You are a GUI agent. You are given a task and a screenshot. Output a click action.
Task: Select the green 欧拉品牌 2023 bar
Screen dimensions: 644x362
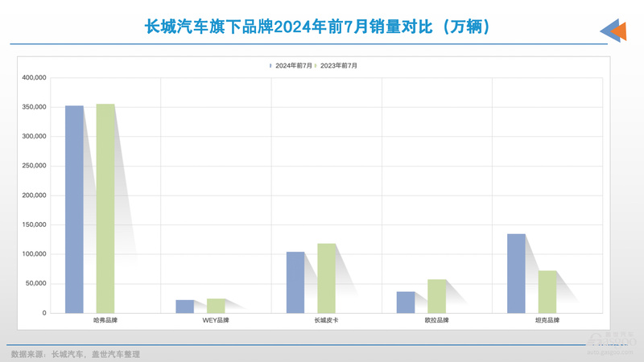pyautogui.click(x=437, y=296)
